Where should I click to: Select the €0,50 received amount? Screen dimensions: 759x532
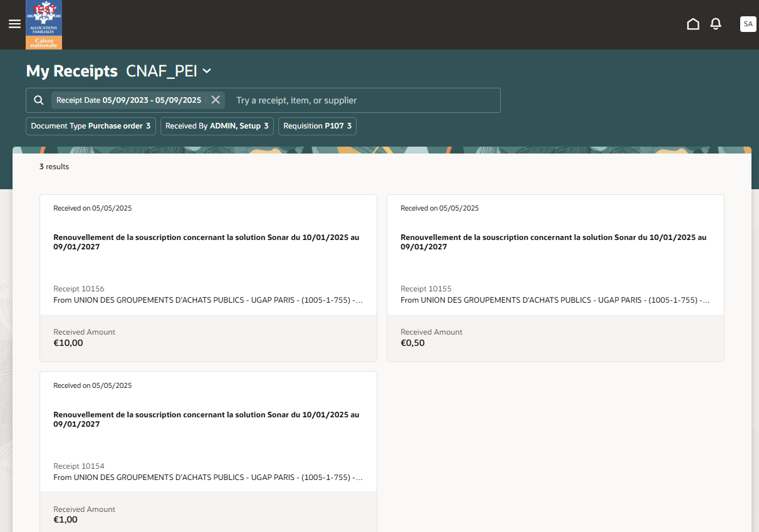pyautogui.click(x=412, y=343)
